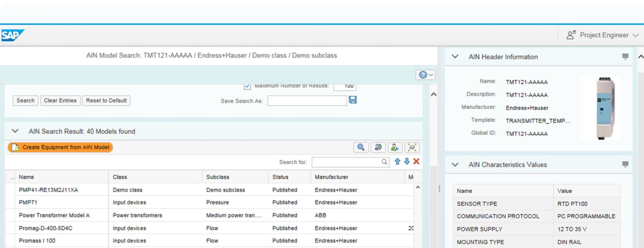Collapse the AIN Search Result section
This screenshot has height=248, width=644.
click(x=15, y=131)
